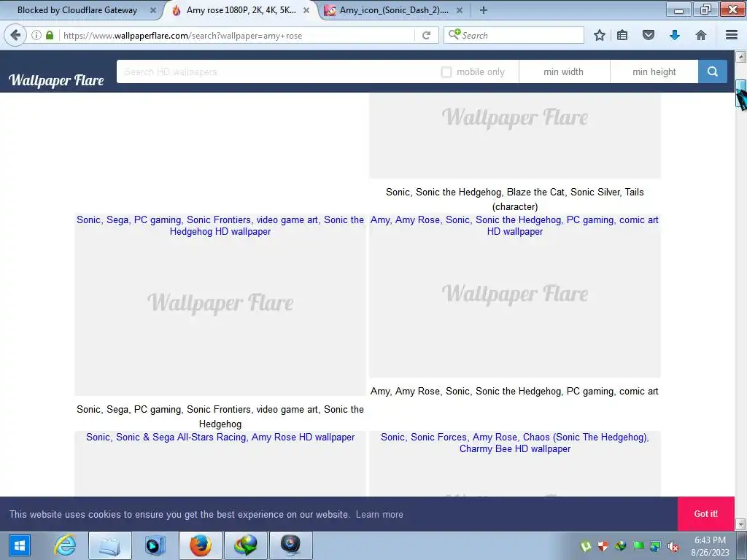Go back with the browser back arrow
The width and height of the screenshot is (747, 560).
[15, 35]
